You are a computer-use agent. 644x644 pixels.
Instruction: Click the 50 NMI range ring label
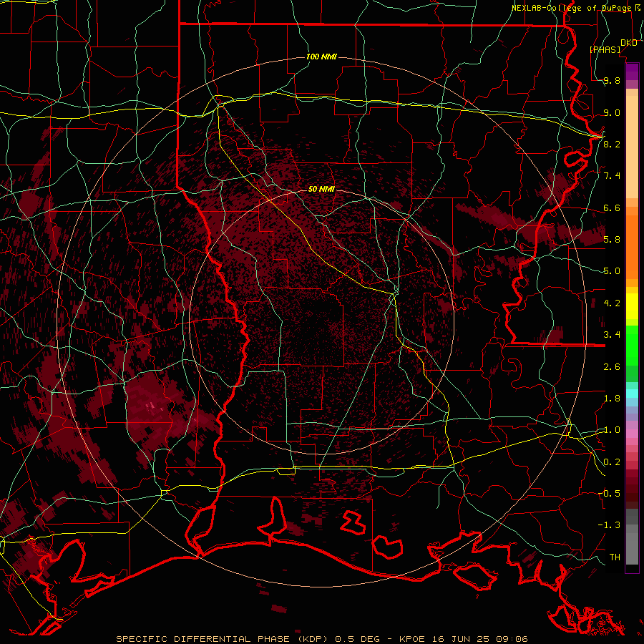click(321, 189)
